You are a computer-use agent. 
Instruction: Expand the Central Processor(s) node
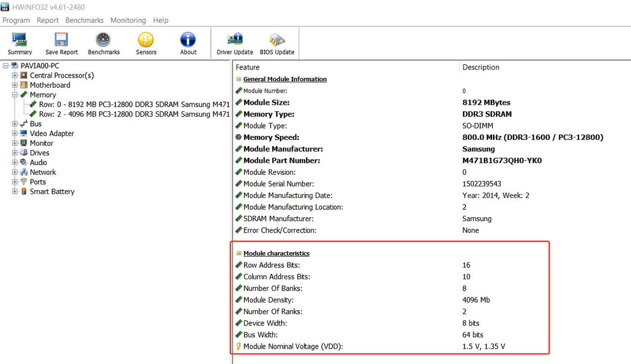tap(15, 75)
